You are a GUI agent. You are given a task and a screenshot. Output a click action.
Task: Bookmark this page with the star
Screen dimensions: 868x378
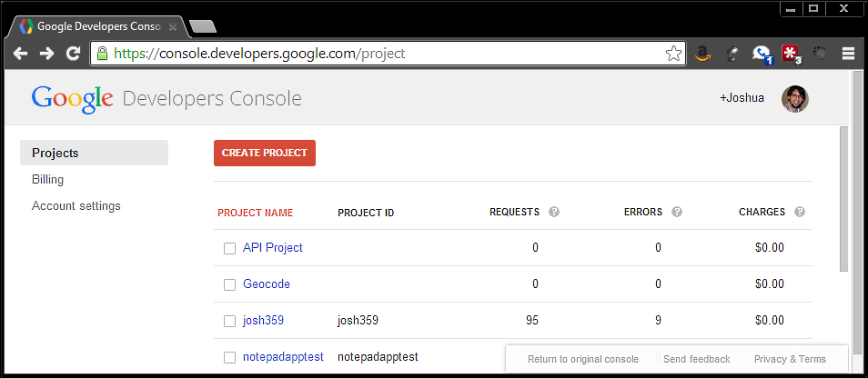(673, 54)
